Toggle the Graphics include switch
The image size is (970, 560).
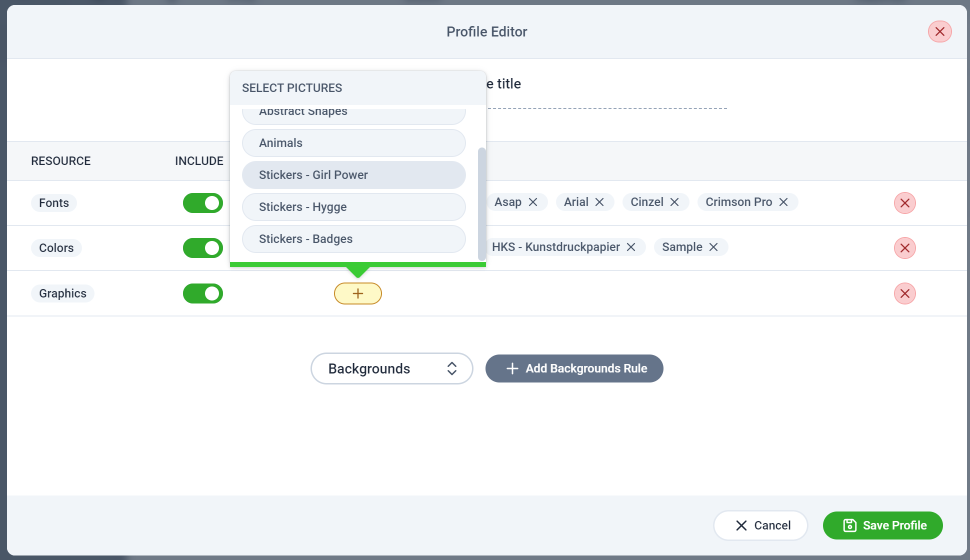tap(203, 293)
